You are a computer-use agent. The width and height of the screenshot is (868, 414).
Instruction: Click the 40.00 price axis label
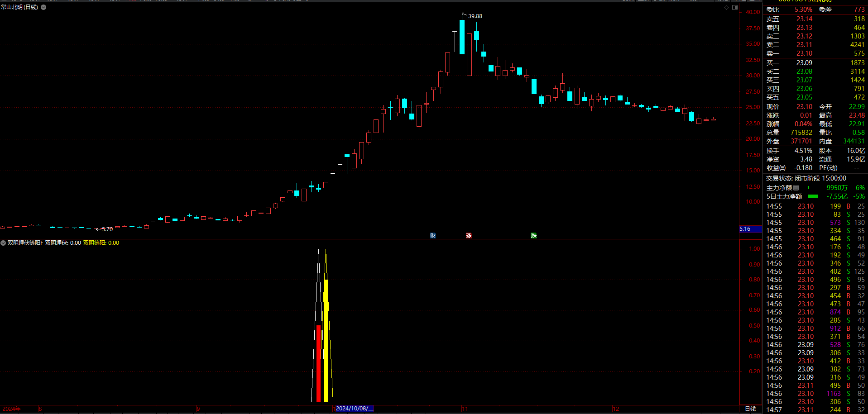(753, 12)
